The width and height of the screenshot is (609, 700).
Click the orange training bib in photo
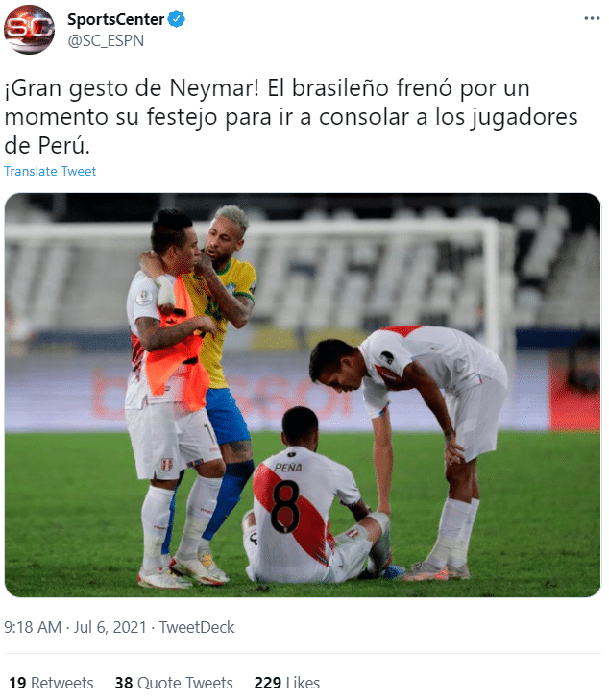point(179,344)
